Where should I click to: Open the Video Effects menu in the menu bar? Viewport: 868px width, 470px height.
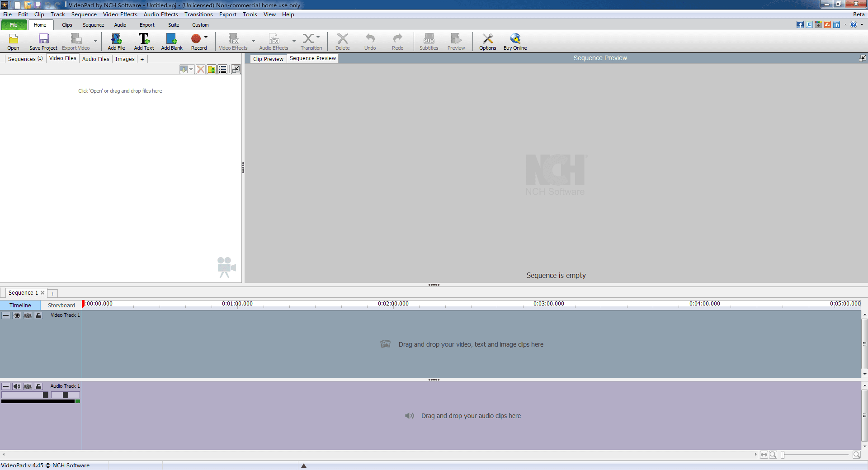[120, 14]
